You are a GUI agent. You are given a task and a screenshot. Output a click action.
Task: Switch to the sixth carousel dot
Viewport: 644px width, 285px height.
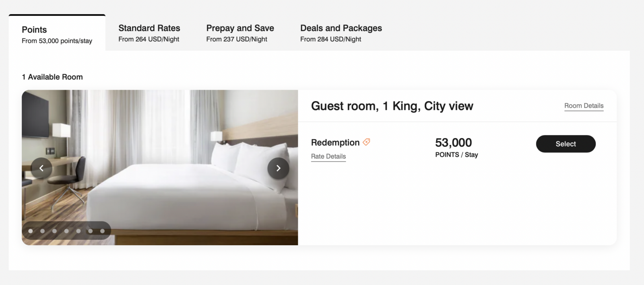click(x=91, y=231)
